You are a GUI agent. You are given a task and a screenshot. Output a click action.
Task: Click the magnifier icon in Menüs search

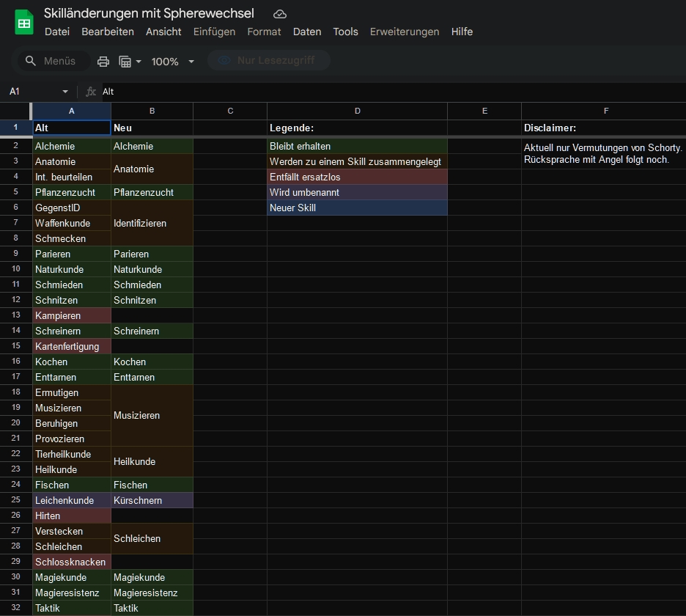(31, 61)
